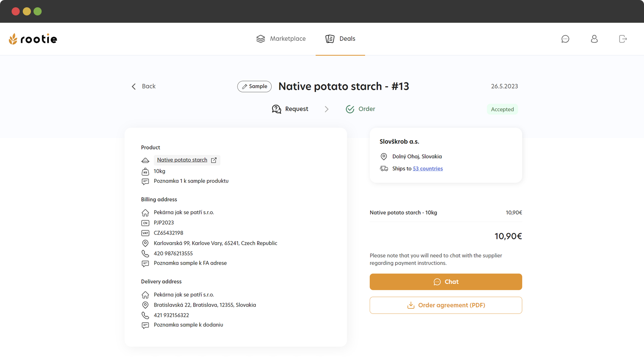The width and height of the screenshot is (644, 362).
Task: Click the 10kg quantity text
Action: 159,171
